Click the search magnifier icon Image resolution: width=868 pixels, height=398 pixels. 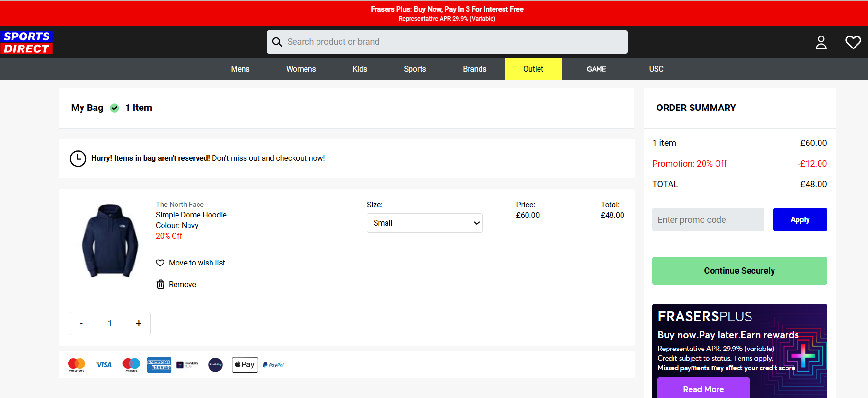(x=277, y=42)
